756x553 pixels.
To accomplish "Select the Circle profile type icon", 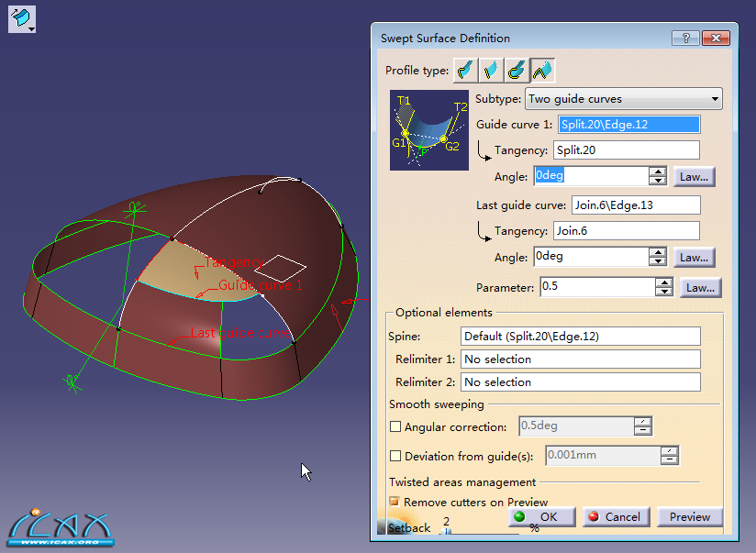I will pyautogui.click(x=517, y=70).
